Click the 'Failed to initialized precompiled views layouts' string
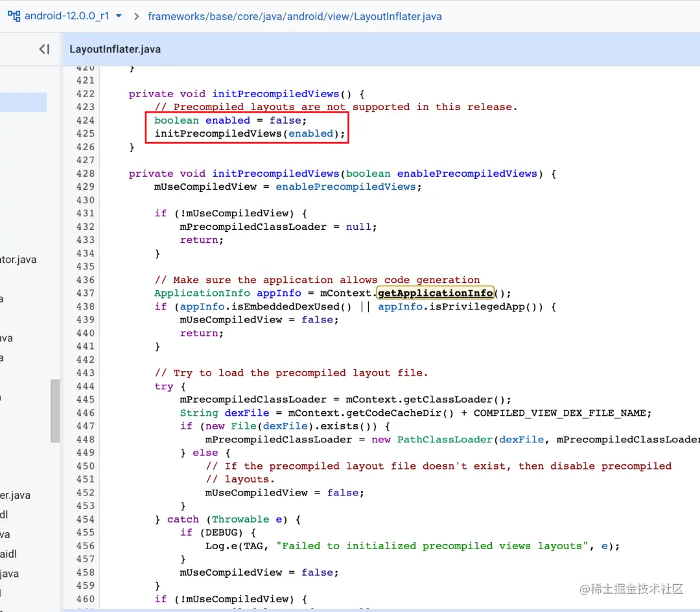 point(432,546)
